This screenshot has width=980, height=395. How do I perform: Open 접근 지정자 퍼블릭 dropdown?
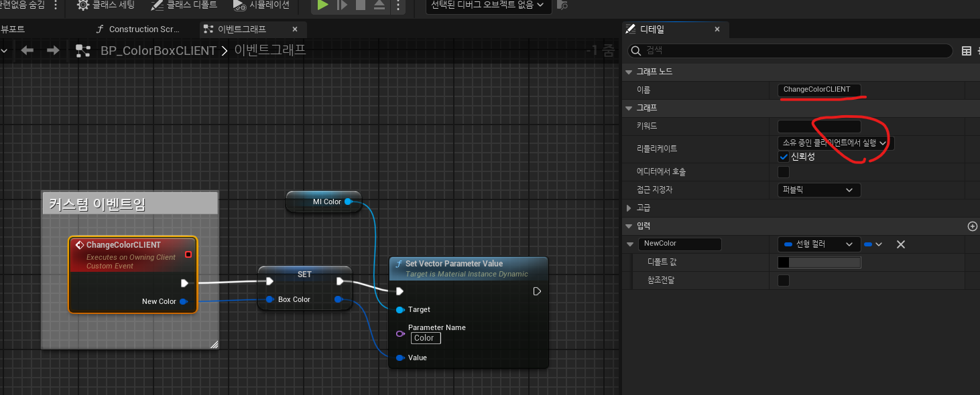819,190
